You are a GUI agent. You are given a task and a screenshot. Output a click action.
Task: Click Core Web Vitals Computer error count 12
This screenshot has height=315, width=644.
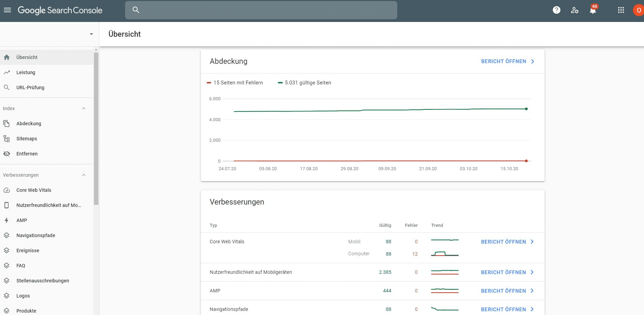click(x=415, y=254)
